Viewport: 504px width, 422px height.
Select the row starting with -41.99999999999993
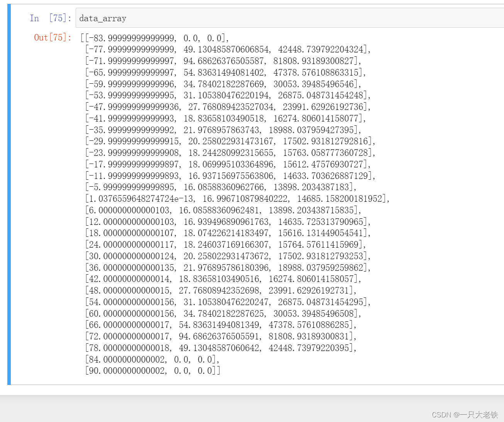226,118
